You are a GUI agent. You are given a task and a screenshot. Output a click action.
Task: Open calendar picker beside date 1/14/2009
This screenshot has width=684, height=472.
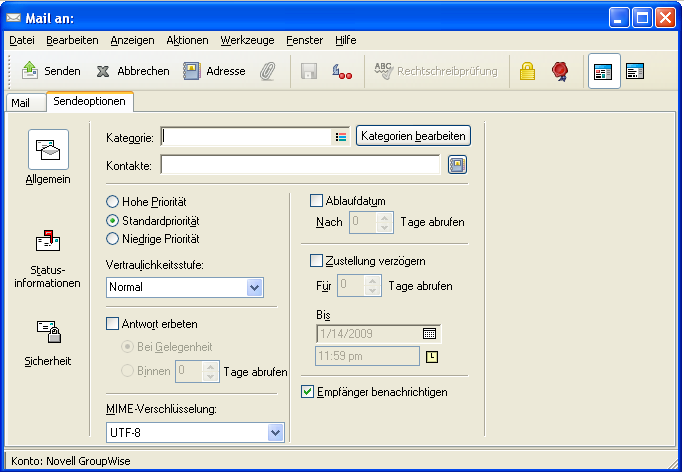(429, 334)
